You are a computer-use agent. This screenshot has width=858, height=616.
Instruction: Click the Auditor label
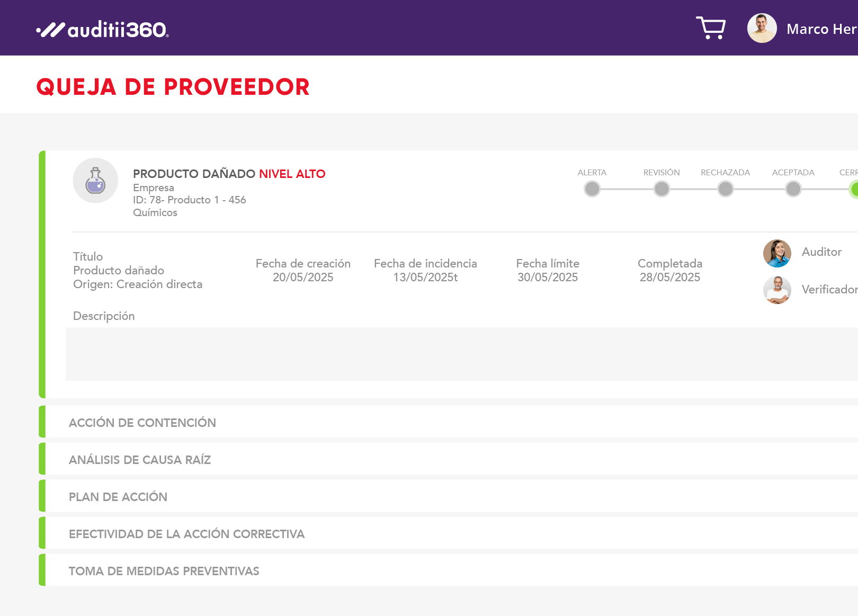821,252
